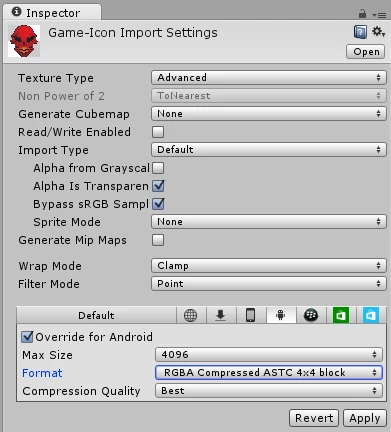
Task: Open the Generate Cubemap dropdown
Action: click(x=269, y=114)
